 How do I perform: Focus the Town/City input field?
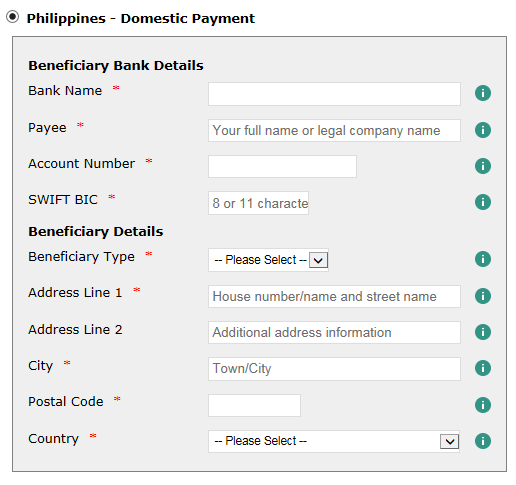(x=334, y=369)
